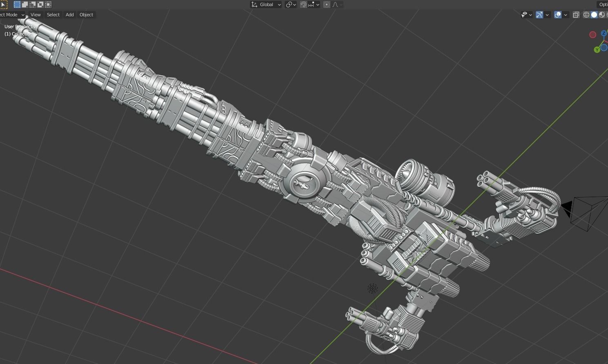Viewport: 608px width, 364px height.
Task: Click the Options button
Action: pyautogui.click(x=603, y=4)
